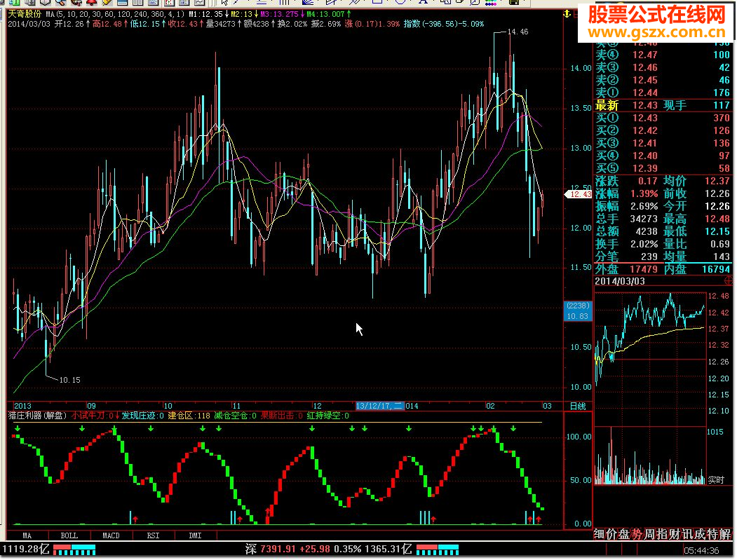
Task: Switch to the MA indicator tab
Action: [x=27, y=536]
